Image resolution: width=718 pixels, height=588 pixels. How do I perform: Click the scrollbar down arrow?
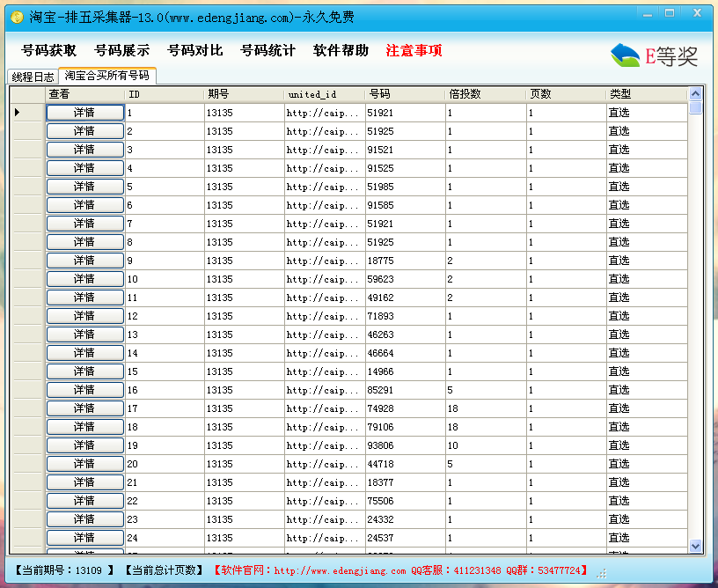point(695,546)
